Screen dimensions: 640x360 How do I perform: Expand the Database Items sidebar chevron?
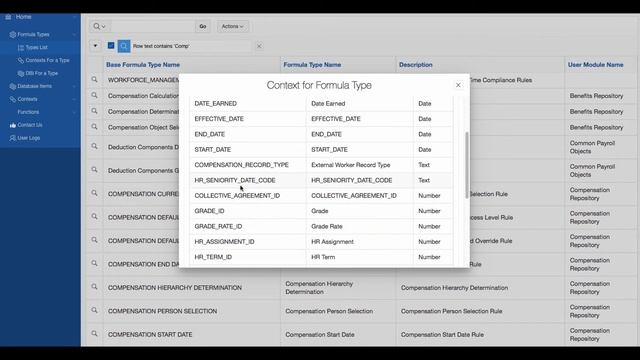pos(74,87)
